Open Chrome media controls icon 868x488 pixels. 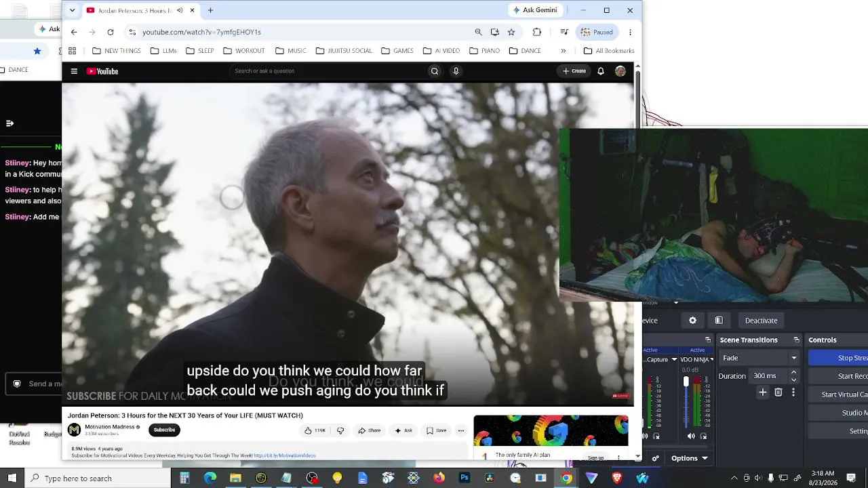point(564,32)
